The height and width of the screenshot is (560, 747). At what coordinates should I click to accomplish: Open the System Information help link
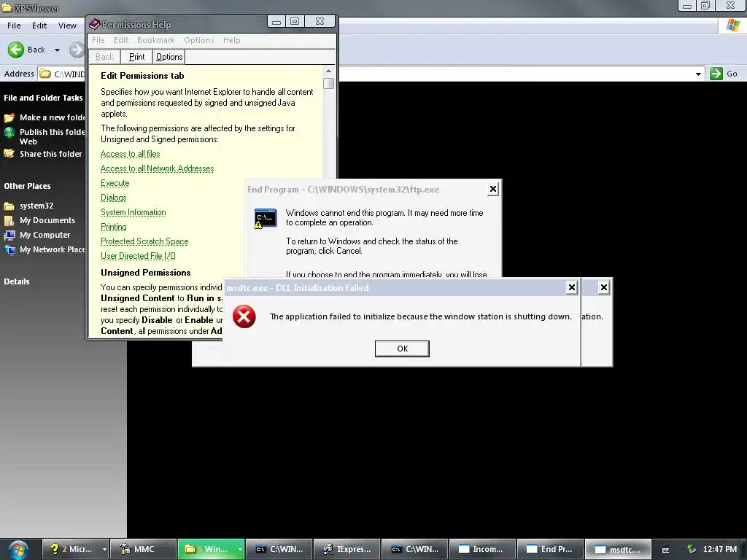(133, 212)
